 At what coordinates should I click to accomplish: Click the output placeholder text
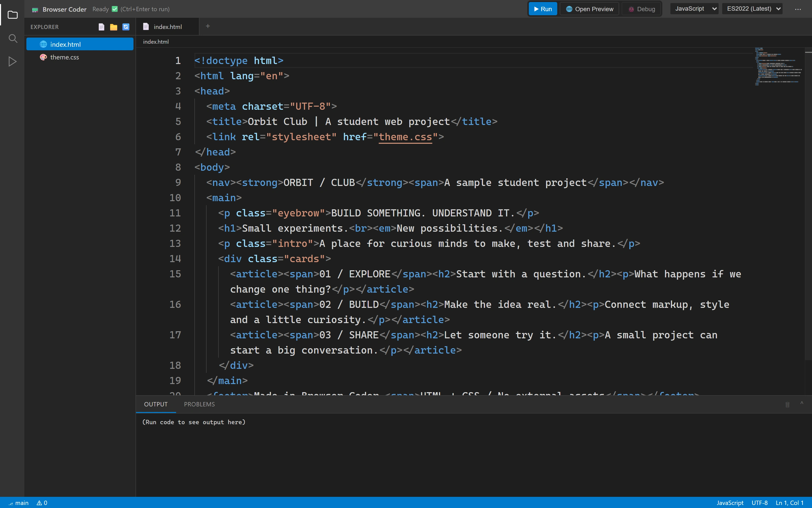click(194, 422)
